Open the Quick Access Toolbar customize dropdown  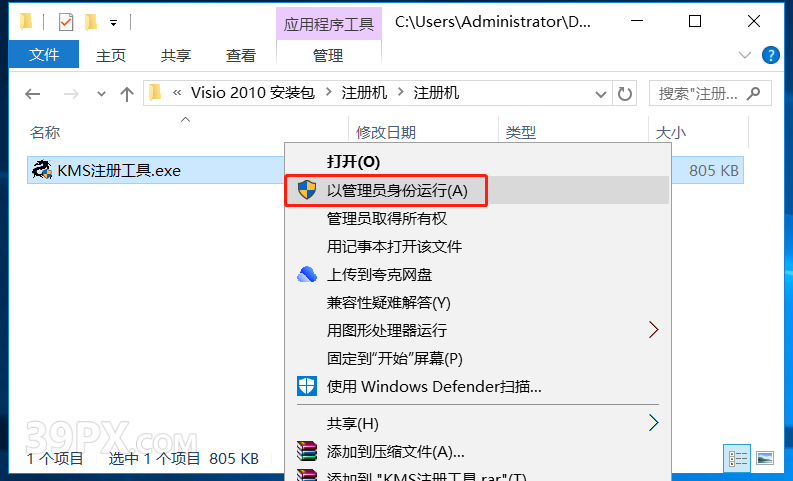[114, 23]
